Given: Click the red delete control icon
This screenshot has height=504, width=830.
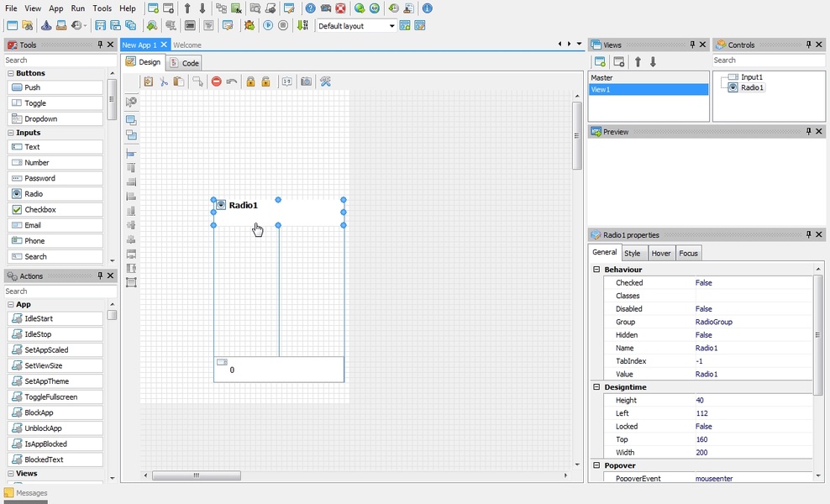Looking at the screenshot, I should tap(216, 81).
